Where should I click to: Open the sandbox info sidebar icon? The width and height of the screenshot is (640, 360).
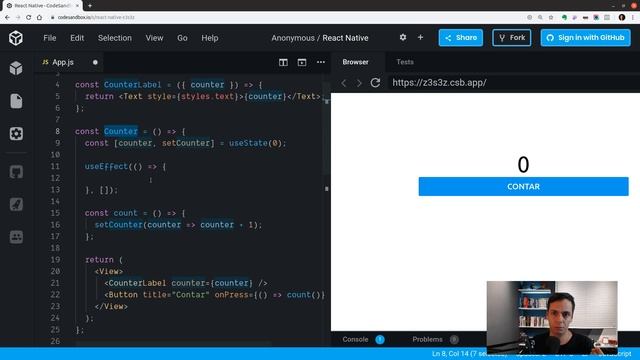(x=16, y=68)
